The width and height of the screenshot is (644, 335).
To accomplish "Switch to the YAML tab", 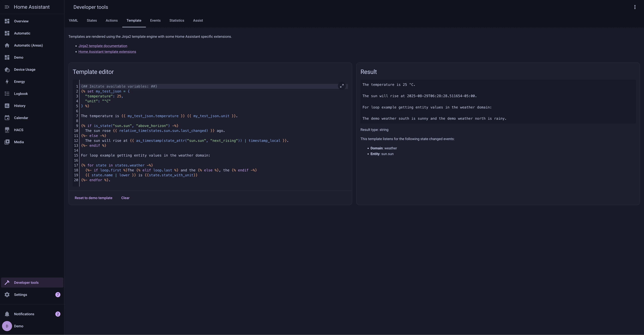I will click(x=73, y=21).
